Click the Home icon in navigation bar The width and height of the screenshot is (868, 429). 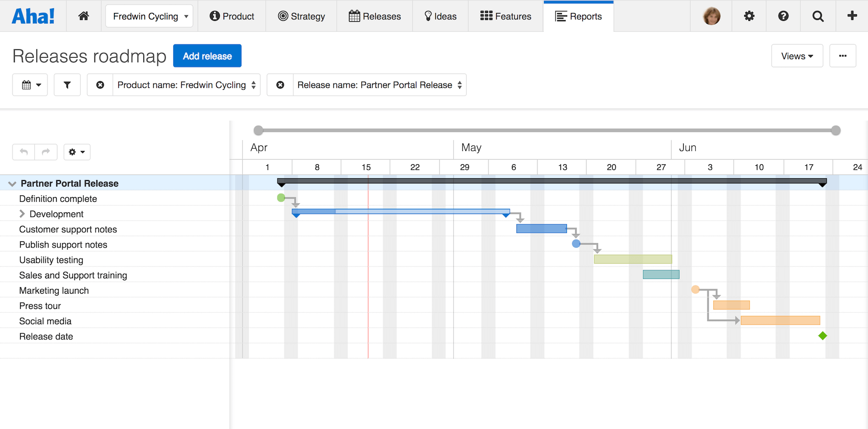[x=84, y=16]
